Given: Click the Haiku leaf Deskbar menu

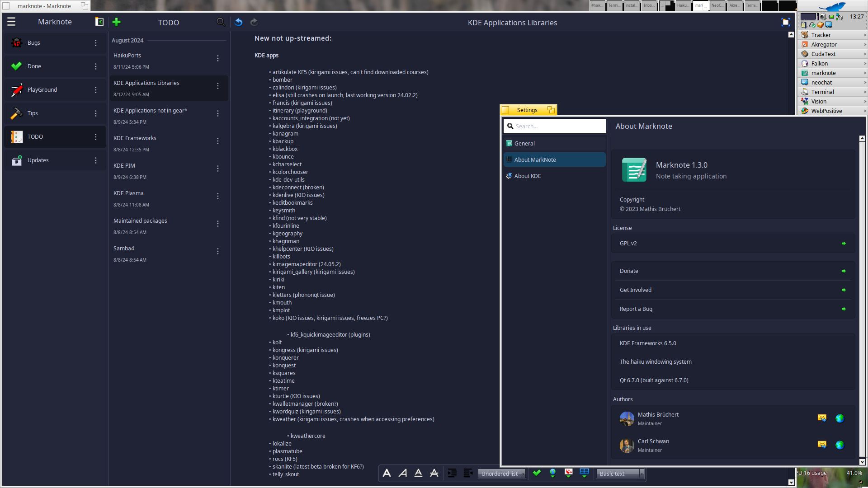Looking at the screenshot, I should 832,7.
